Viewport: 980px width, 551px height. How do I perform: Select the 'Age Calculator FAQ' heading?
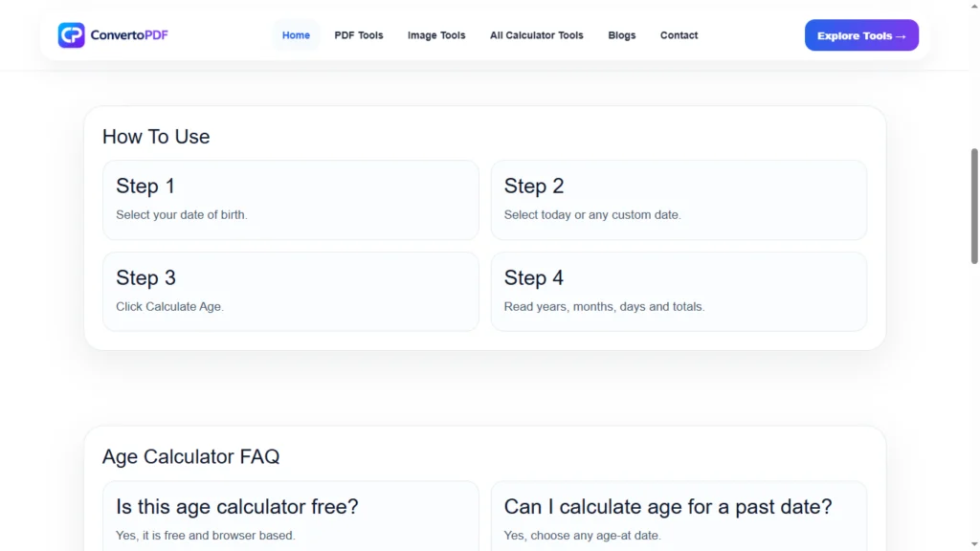click(191, 456)
